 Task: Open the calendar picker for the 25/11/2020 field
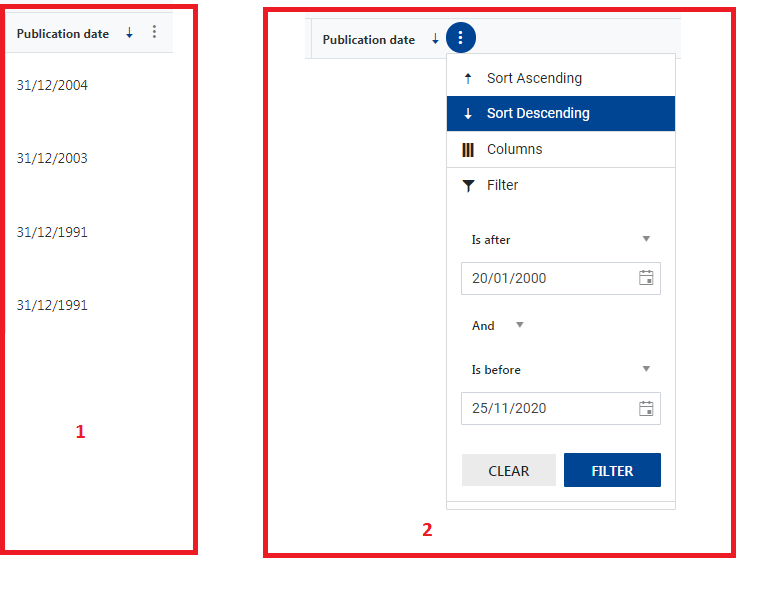[646, 408]
